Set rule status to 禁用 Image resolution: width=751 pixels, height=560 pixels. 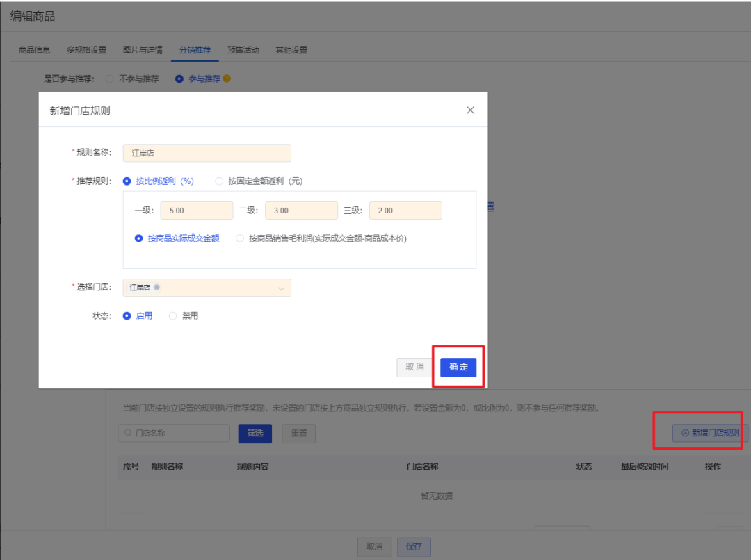(172, 315)
